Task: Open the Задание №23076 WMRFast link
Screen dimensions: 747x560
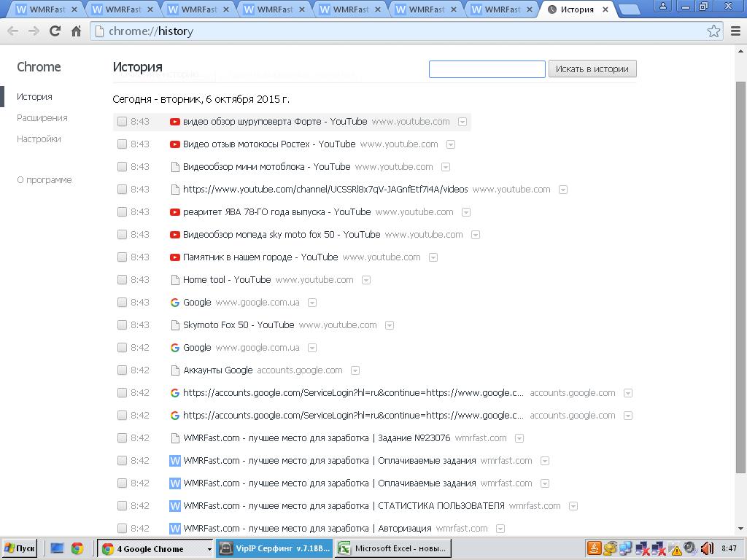Action: 317,437
